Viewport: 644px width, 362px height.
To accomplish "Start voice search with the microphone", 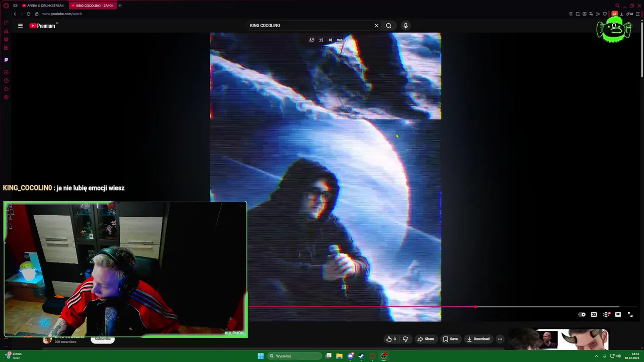I will pyautogui.click(x=406, y=26).
